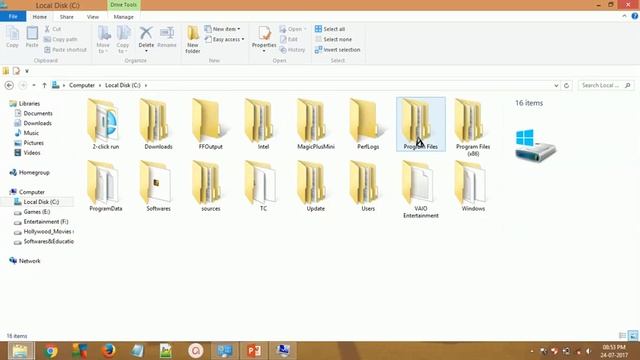The width and height of the screenshot is (640, 360).
Task: Open Google Chrome from the taskbar
Action: 51,351
